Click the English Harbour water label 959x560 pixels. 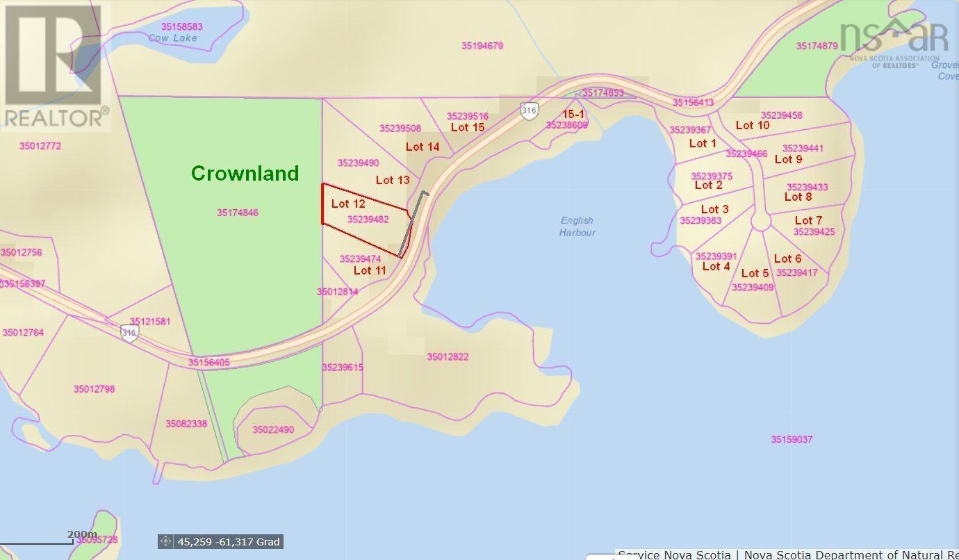point(577,226)
